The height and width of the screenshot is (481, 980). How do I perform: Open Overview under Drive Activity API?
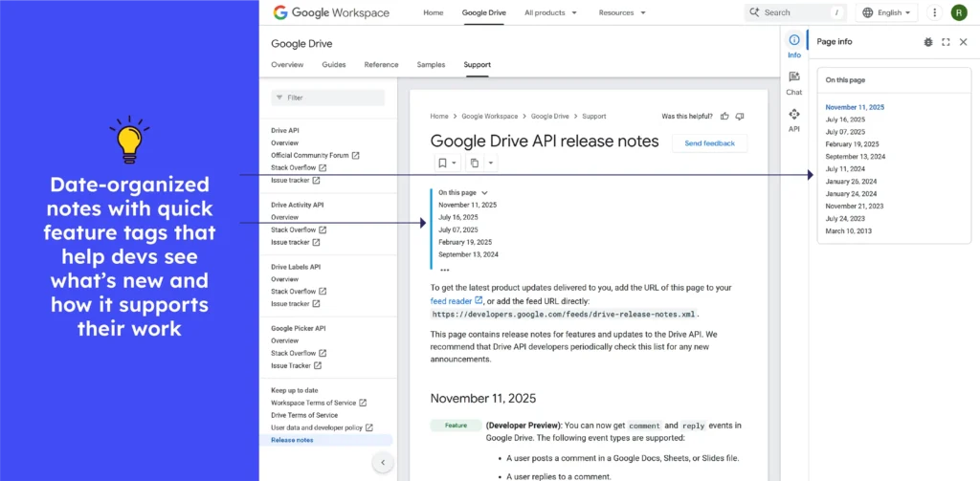coord(284,217)
